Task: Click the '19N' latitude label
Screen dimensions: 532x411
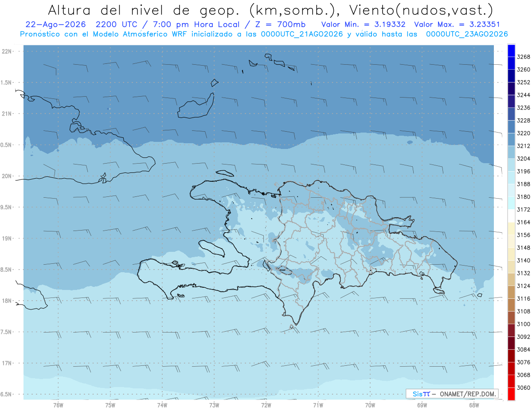Action: pyautogui.click(x=7, y=239)
